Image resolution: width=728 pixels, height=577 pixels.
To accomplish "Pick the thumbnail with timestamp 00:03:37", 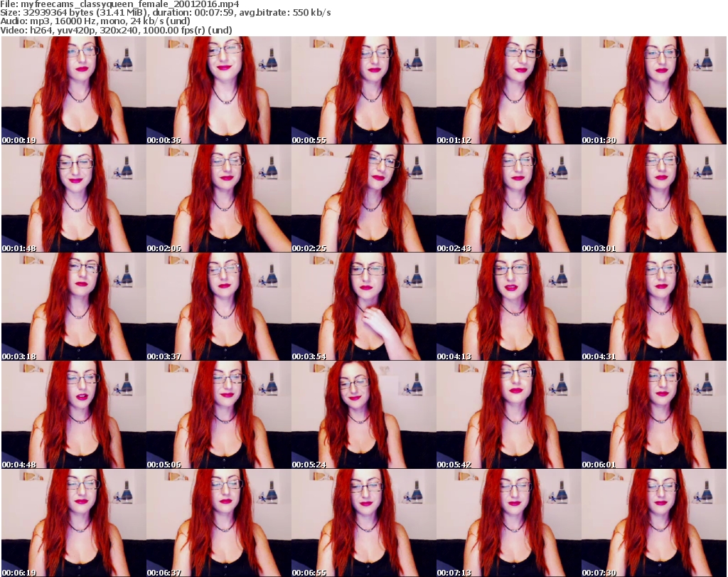I will [219, 307].
